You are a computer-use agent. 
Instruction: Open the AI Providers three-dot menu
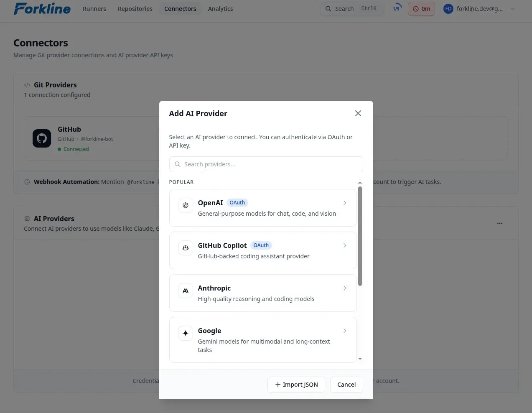pos(500,223)
